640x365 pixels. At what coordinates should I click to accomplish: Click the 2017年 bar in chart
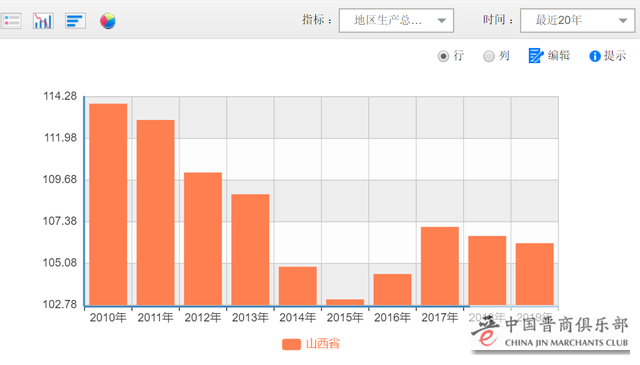click(440, 266)
